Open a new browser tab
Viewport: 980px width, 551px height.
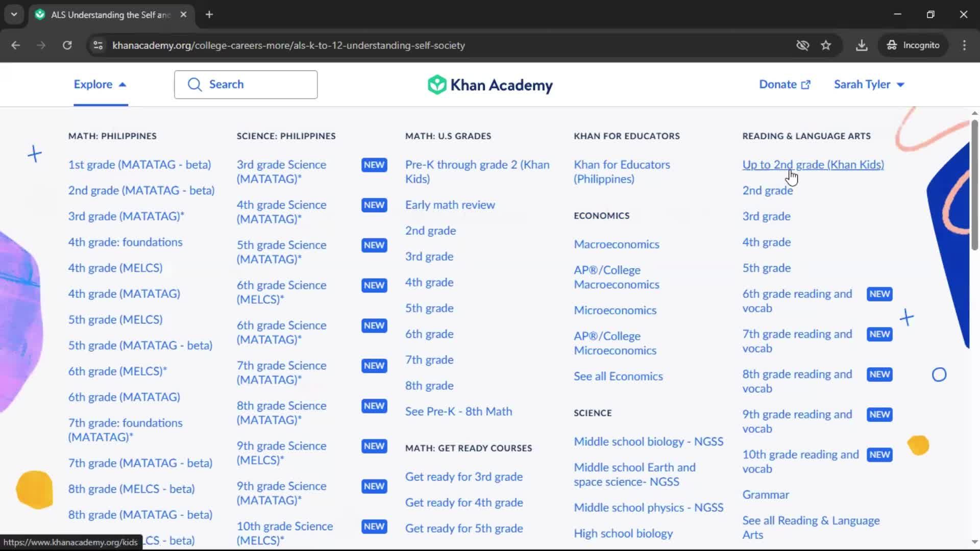209,14
